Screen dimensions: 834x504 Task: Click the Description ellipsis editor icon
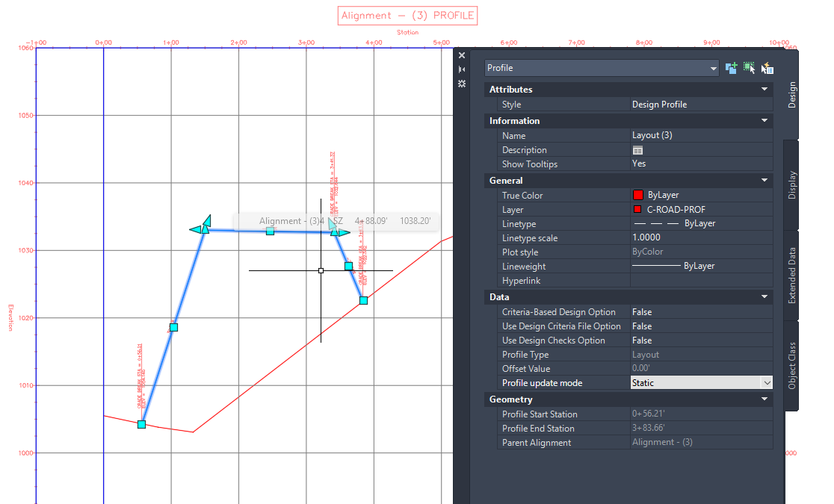(x=637, y=149)
